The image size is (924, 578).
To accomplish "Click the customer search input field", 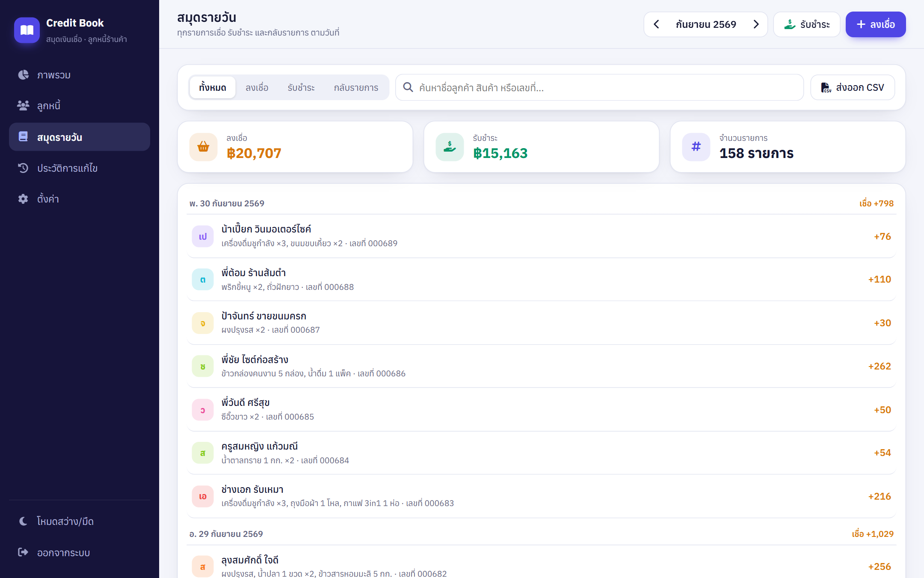I will [x=599, y=87].
